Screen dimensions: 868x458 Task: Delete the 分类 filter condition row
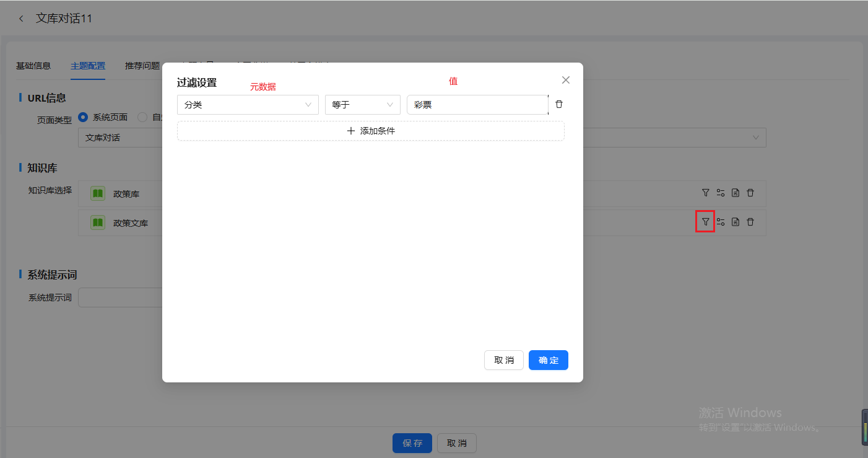559,104
